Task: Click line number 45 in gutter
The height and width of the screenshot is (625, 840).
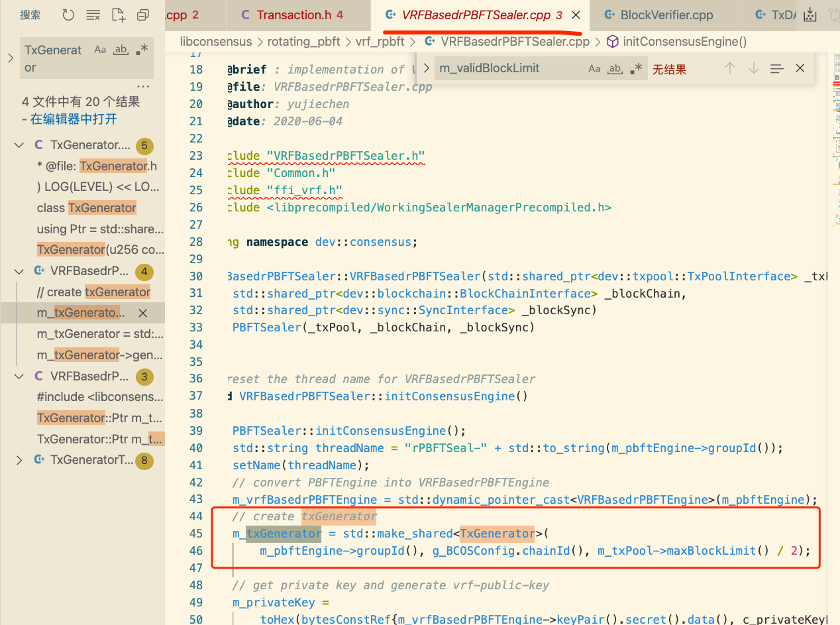Action: 195,534
